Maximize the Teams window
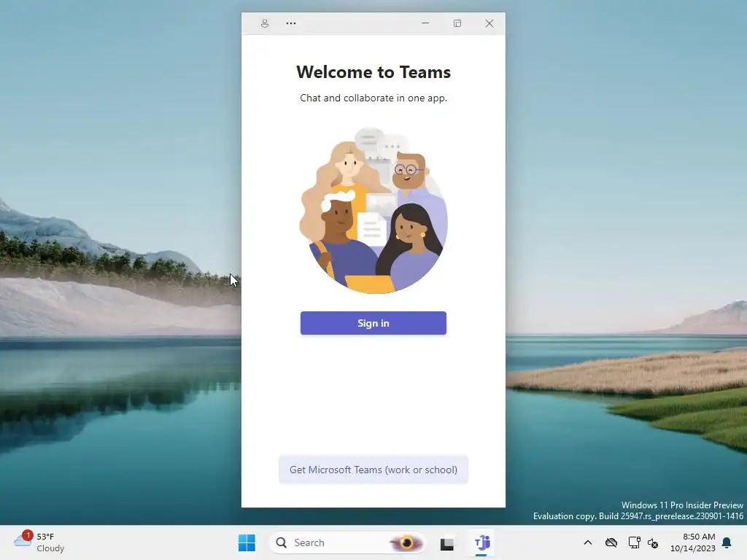This screenshot has height=560, width=747. 457,23
